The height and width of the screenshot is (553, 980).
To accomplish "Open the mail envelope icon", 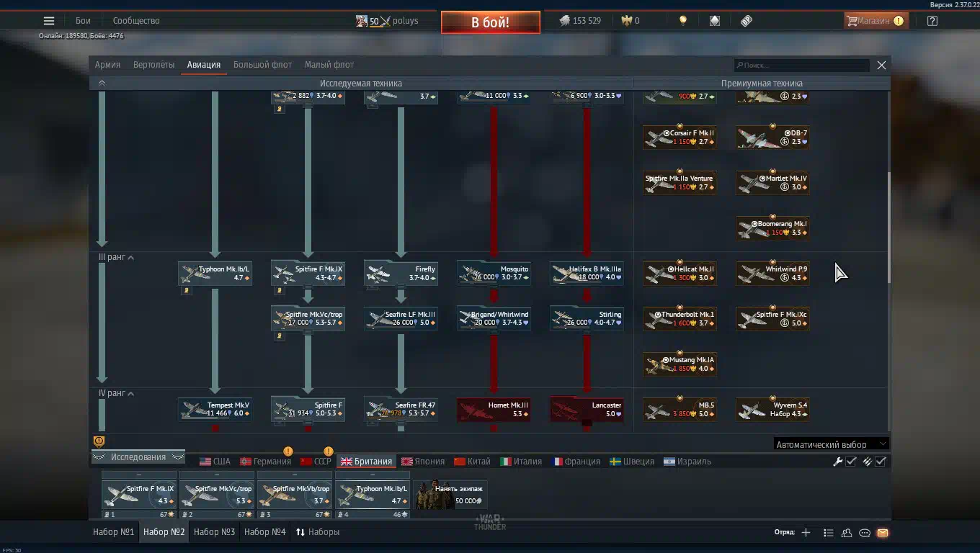I will coord(883,533).
